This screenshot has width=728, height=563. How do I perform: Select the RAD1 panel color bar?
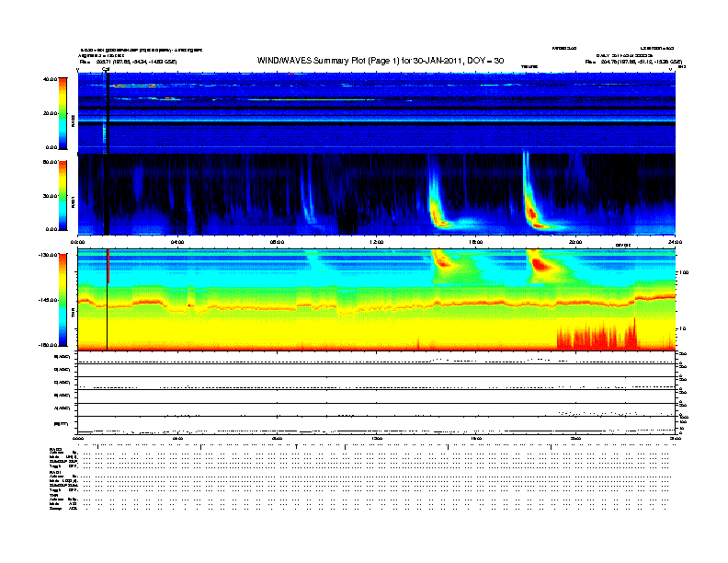pos(63,196)
